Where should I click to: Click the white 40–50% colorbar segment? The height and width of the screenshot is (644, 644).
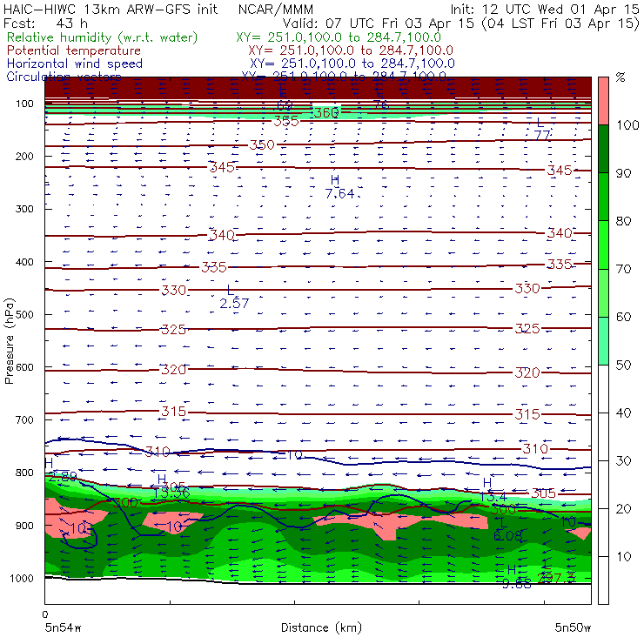pyautogui.click(x=603, y=389)
